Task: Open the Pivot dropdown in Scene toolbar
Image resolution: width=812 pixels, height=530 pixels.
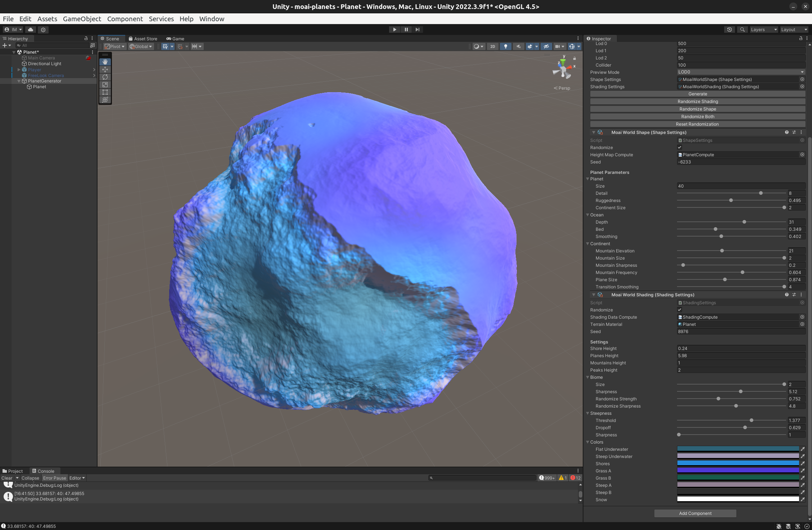Action: click(114, 46)
